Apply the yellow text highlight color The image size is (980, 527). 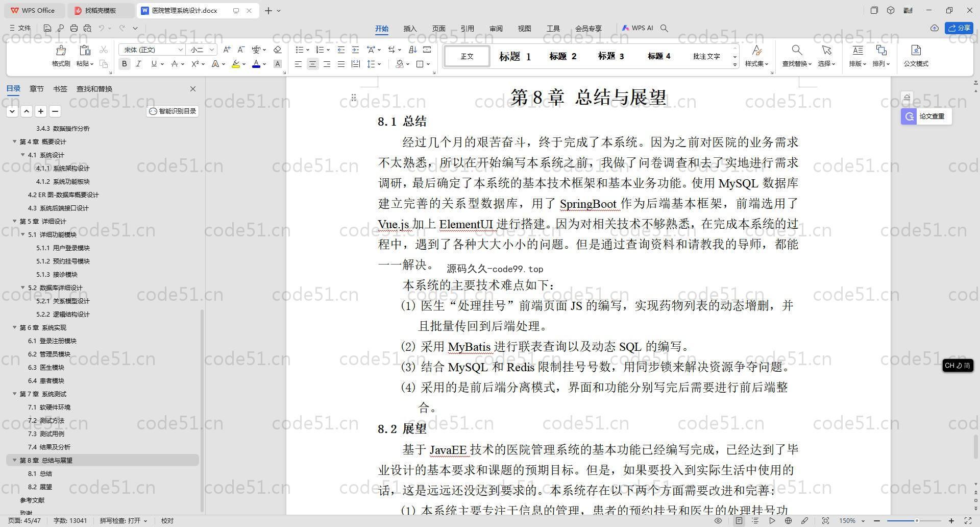[x=235, y=64]
